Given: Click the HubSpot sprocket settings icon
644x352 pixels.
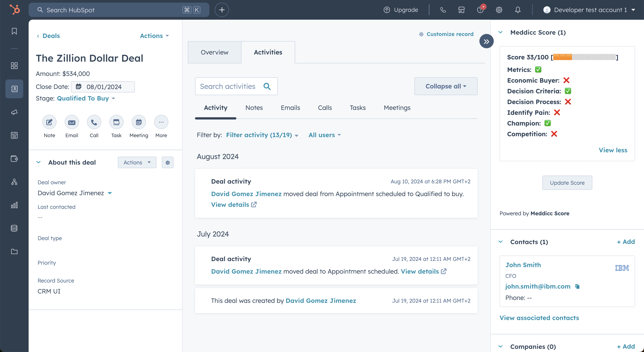Looking at the screenshot, I should [x=499, y=10].
